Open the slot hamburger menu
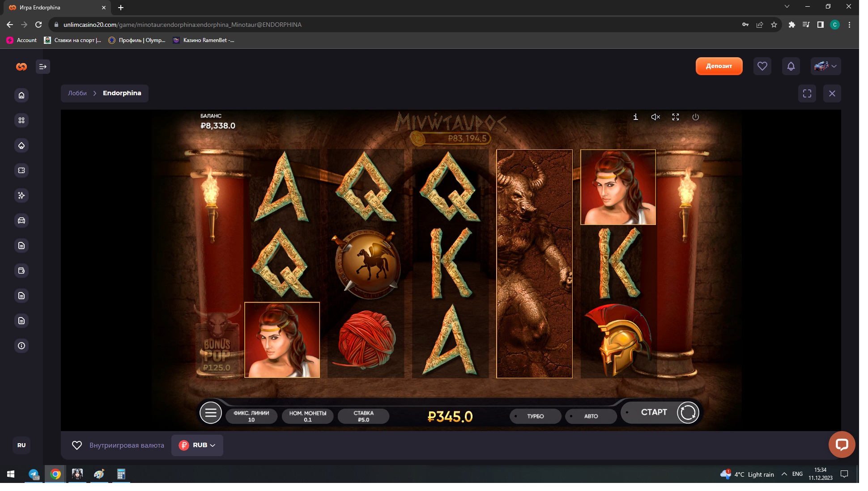The image size is (868, 491). [x=211, y=413]
